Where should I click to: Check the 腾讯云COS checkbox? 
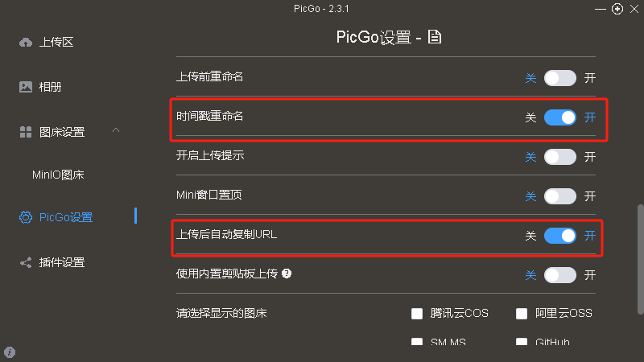(x=417, y=314)
